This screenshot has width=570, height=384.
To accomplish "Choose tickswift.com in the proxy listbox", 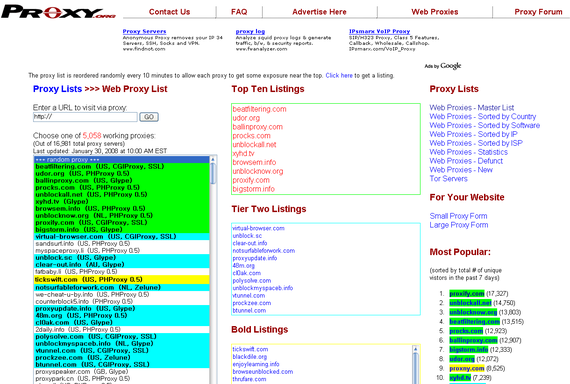I will tap(122, 280).
